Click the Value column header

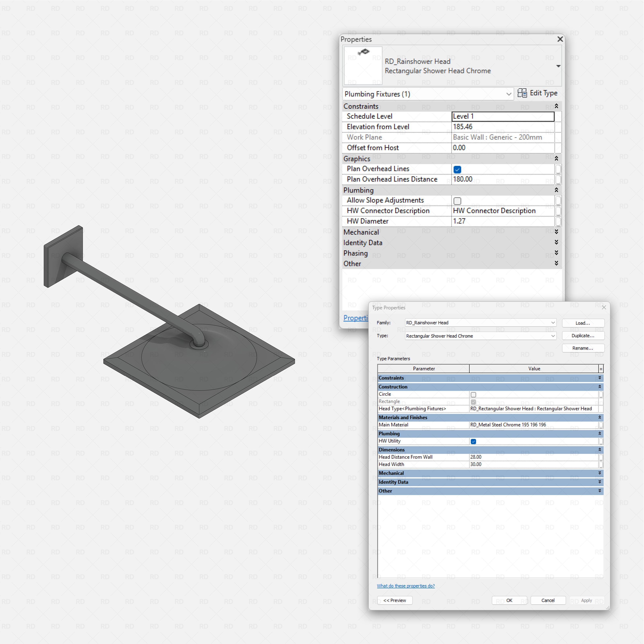(534, 369)
